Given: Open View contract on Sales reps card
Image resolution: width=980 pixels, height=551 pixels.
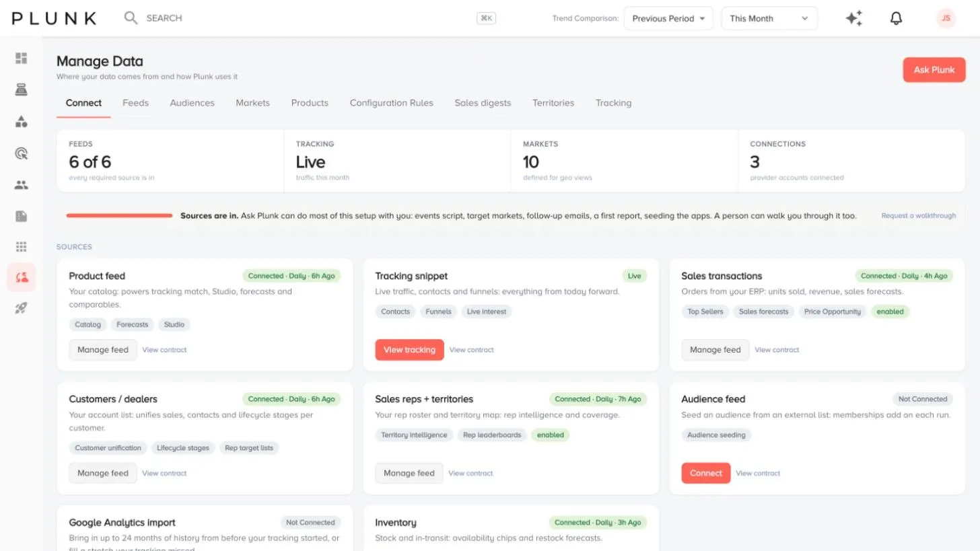Looking at the screenshot, I should pos(470,473).
